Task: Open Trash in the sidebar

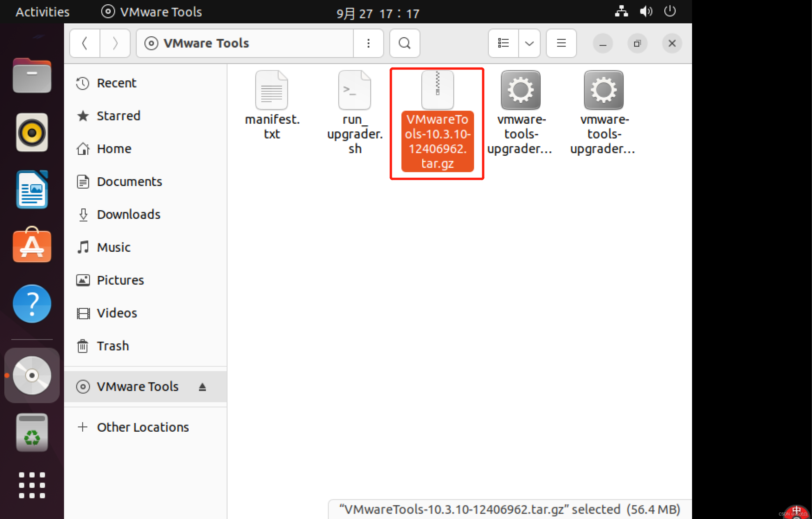Action: click(145, 346)
